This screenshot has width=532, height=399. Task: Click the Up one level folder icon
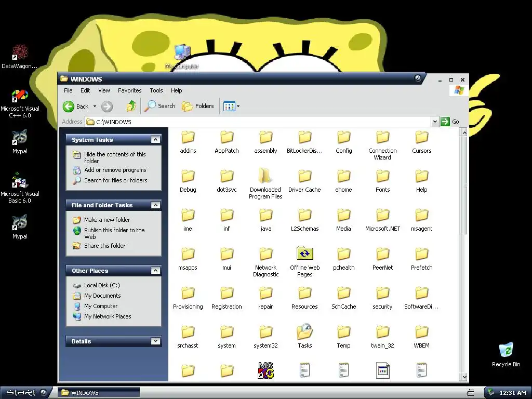click(x=131, y=106)
